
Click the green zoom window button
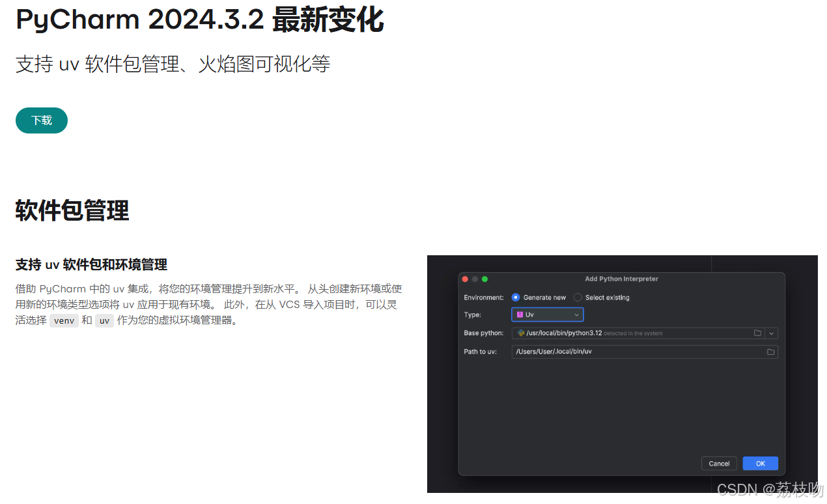[x=484, y=279]
